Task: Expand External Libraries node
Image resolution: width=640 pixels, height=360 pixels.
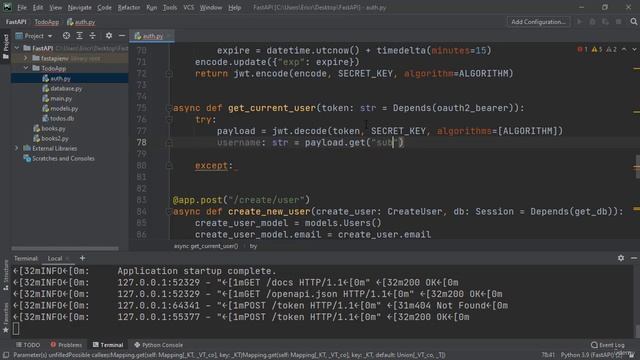Action: point(17,148)
